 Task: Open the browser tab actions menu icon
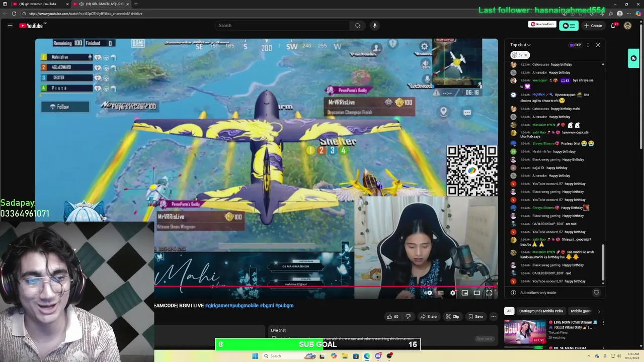click(x=5, y=4)
